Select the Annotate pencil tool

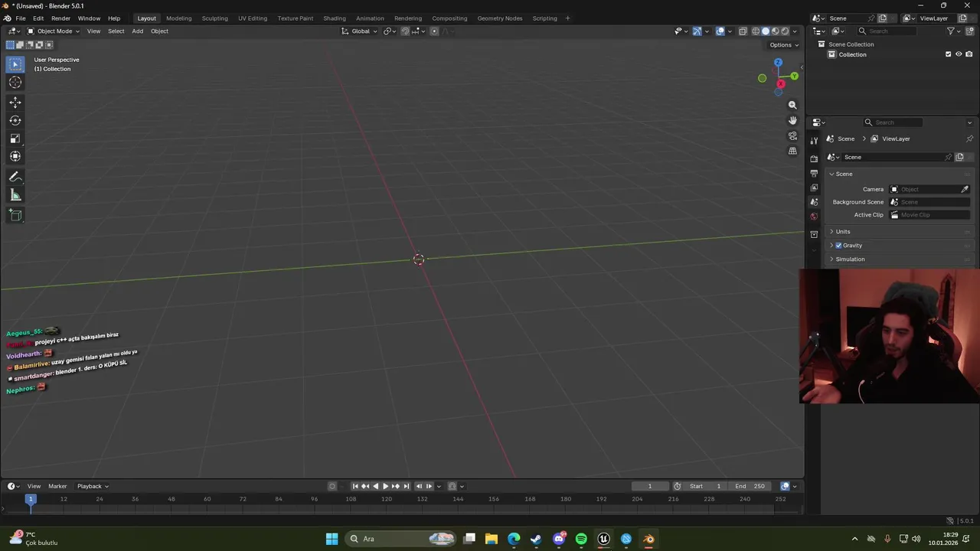point(15,177)
